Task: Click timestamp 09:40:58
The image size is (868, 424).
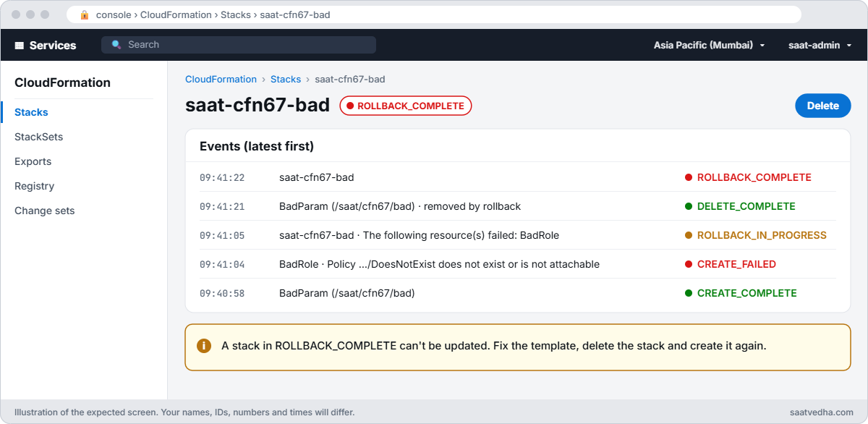Action: [x=222, y=293]
